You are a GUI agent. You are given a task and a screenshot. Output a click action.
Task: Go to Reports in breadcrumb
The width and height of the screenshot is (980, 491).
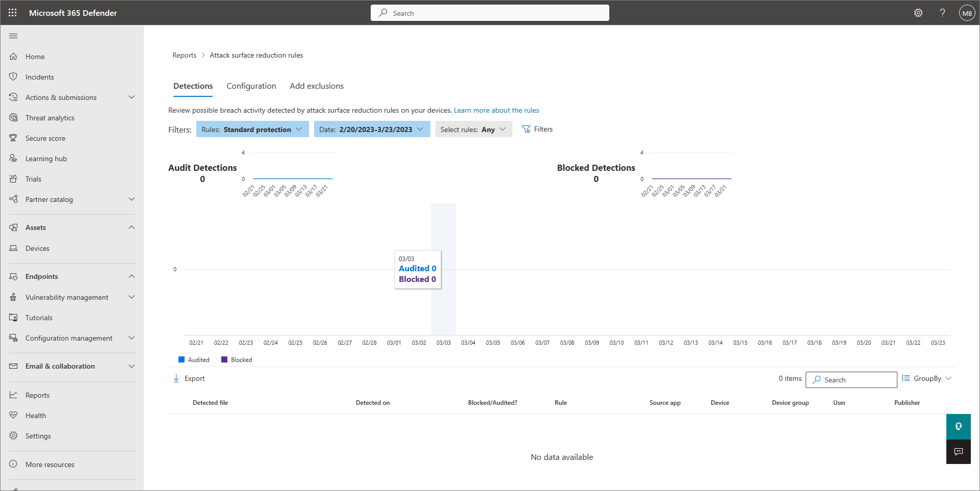pos(184,55)
